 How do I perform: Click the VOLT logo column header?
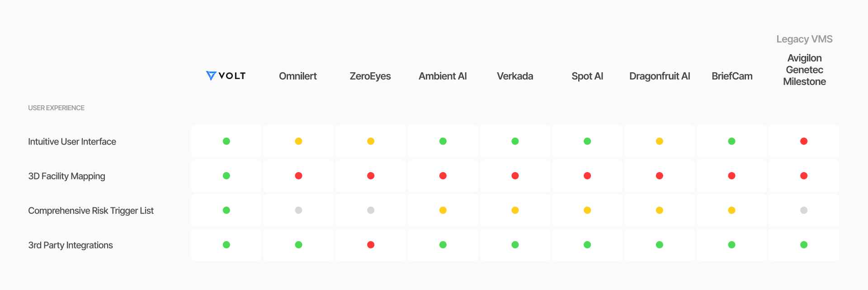point(226,76)
